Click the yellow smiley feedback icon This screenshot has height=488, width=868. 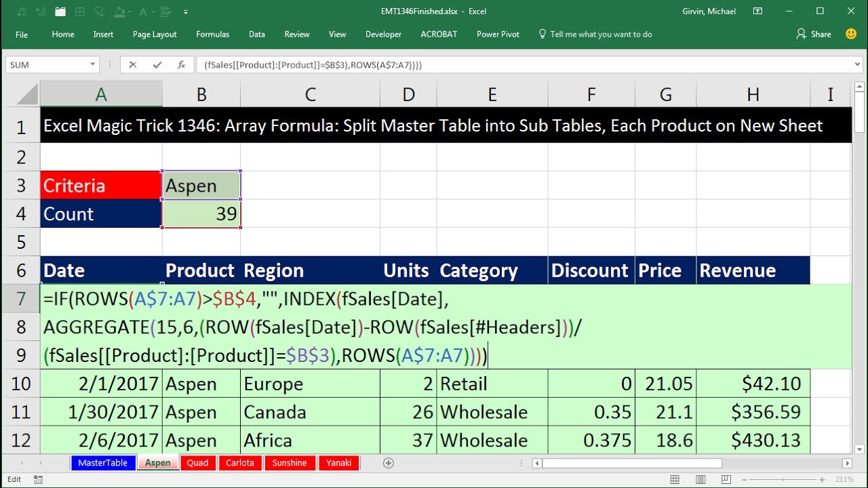tap(851, 33)
